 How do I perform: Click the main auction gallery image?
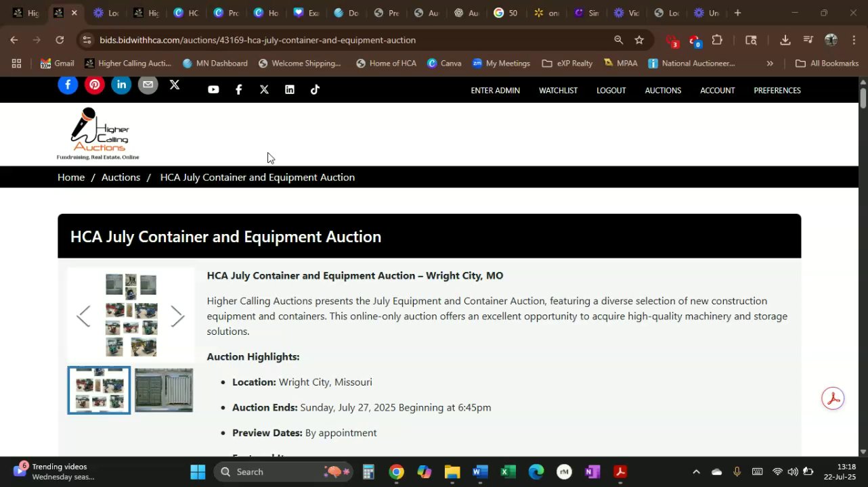click(x=131, y=315)
